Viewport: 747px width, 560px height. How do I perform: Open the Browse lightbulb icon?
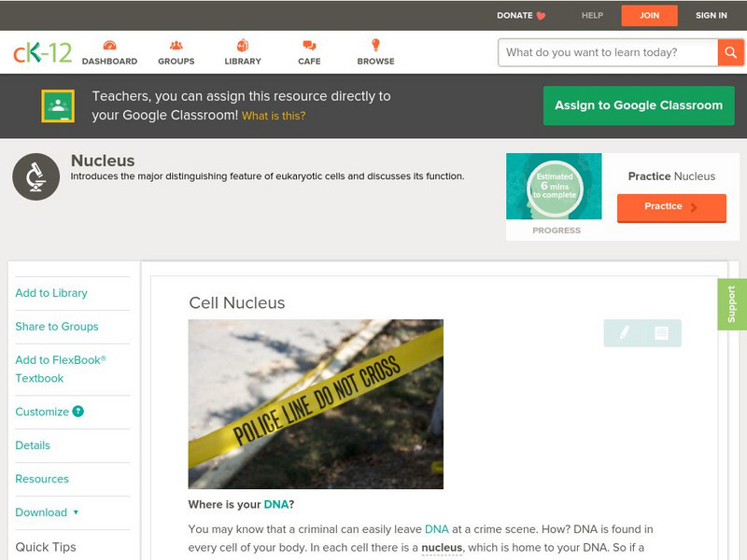(x=375, y=45)
